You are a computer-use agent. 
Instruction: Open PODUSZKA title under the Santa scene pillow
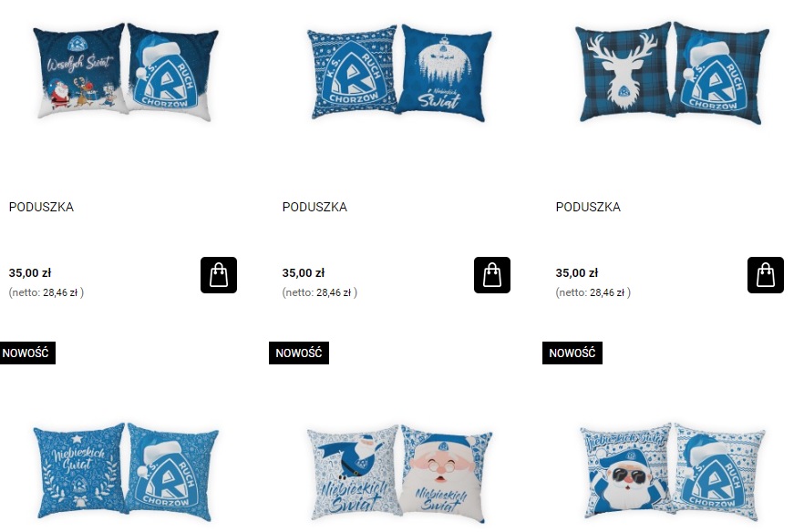point(41,207)
